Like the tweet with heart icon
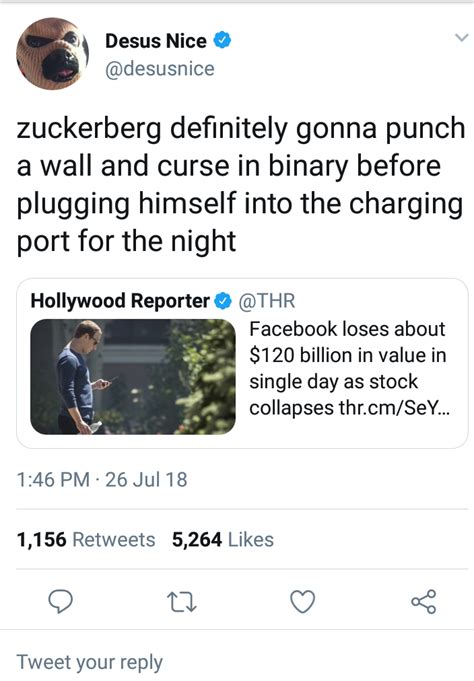The image size is (474, 681). (x=302, y=602)
